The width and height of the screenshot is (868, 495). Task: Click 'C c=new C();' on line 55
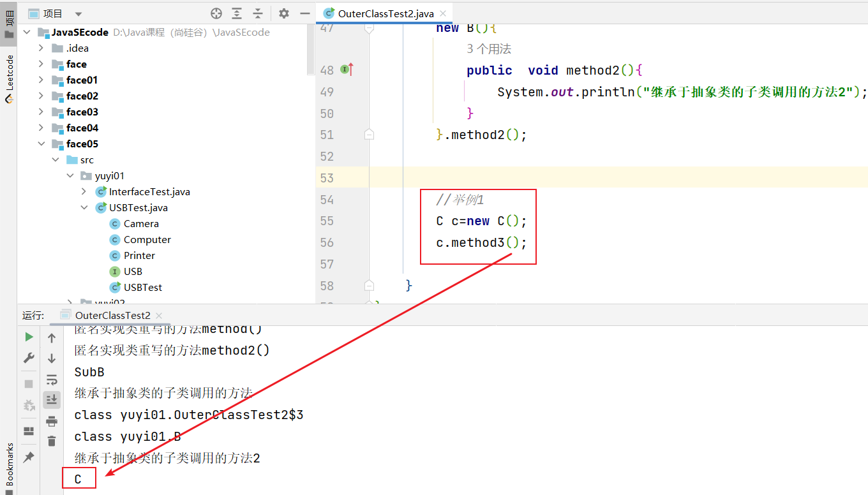[482, 221]
